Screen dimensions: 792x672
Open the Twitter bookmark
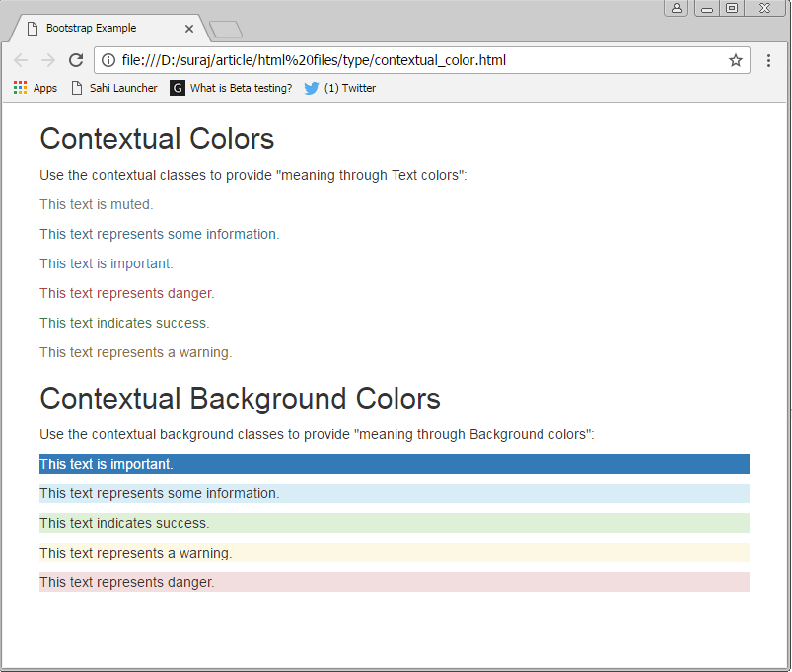[x=339, y=88]
